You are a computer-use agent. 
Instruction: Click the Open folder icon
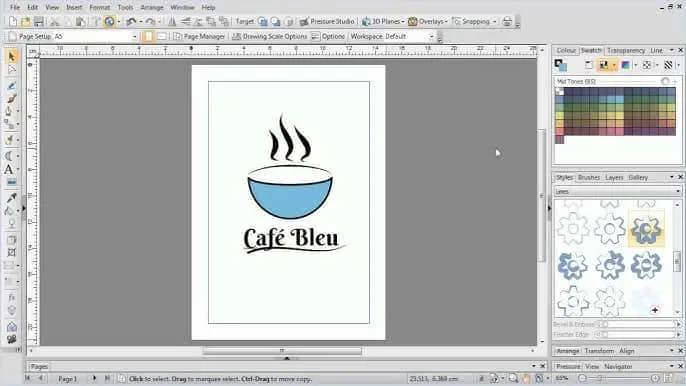(26, 21)
